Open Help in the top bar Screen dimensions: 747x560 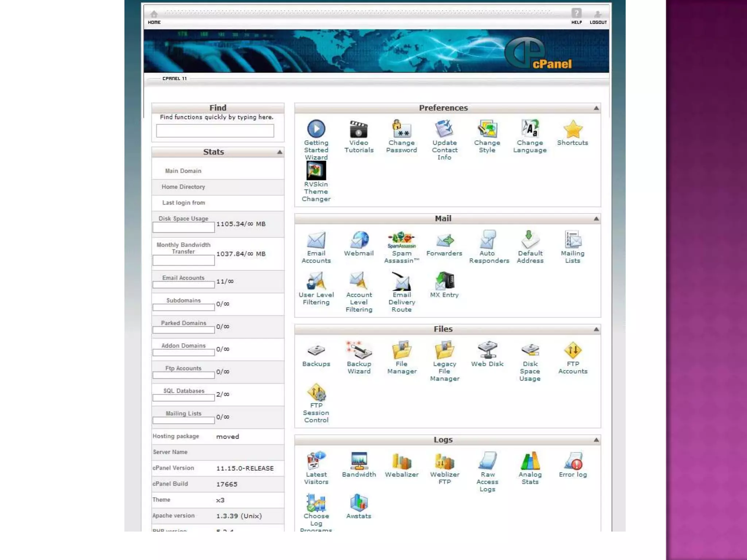(576, 16)
